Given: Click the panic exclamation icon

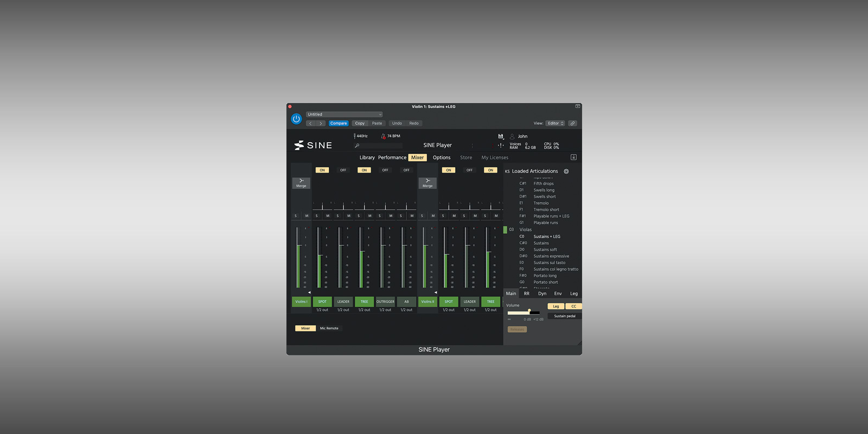Looking at the screenshot, I should (x=501, y=145).
